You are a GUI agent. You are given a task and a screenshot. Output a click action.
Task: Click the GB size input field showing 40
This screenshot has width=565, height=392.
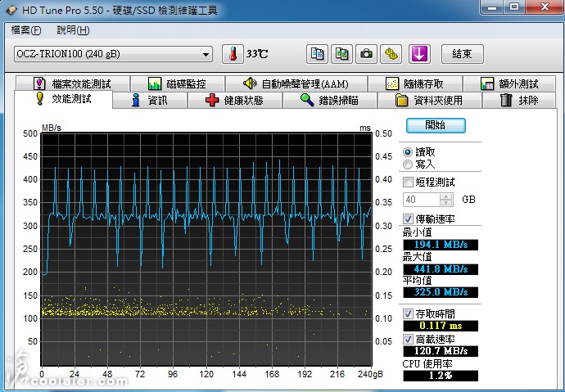point(421,200)
